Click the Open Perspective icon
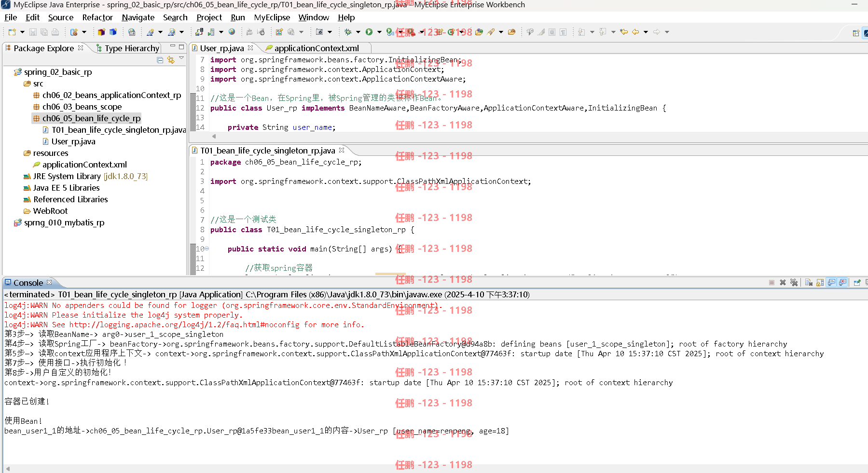Viewport: 868px width, 473px height. tap(855, 33)
